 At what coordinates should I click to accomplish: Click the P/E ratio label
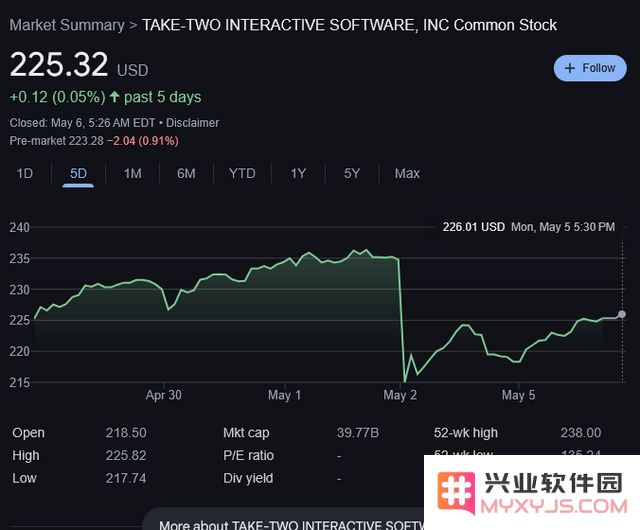tap(249, 456)
